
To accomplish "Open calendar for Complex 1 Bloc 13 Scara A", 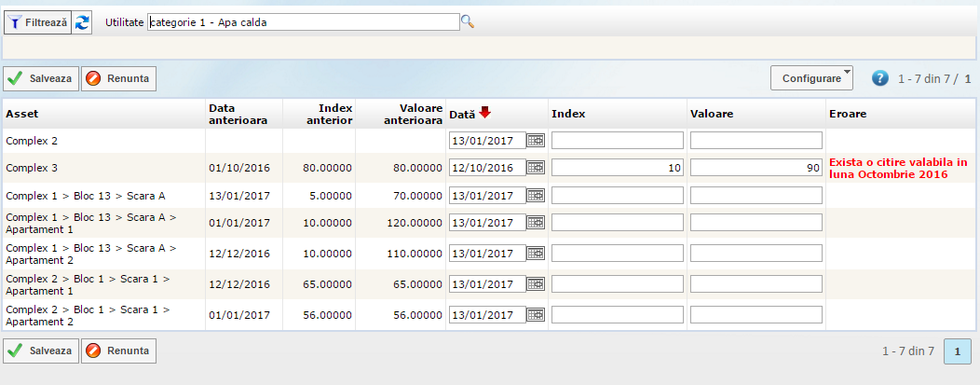I will [536, 196].
